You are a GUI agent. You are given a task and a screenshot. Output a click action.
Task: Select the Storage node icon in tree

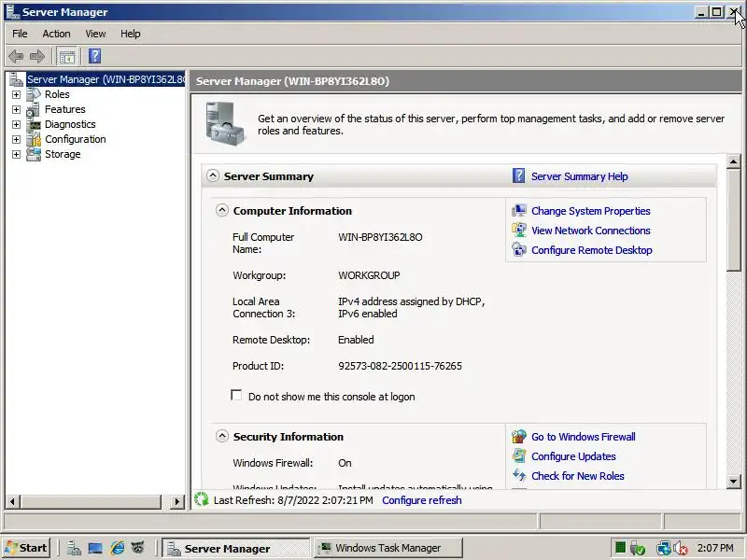(34, 154)
